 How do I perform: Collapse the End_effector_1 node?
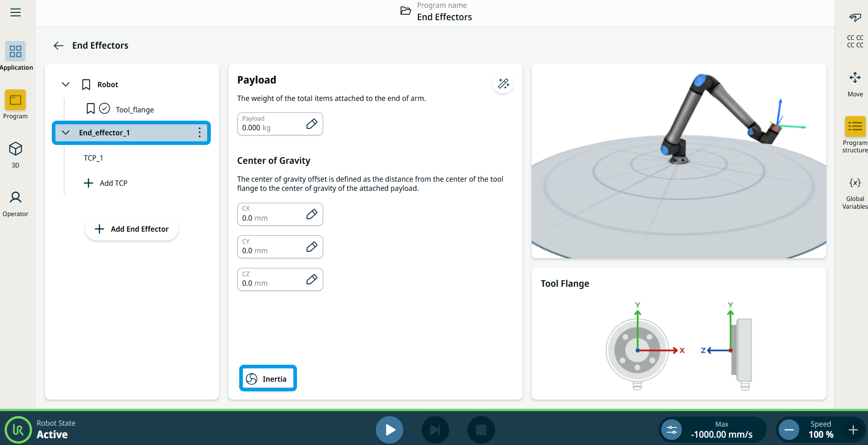pos(66,133)
